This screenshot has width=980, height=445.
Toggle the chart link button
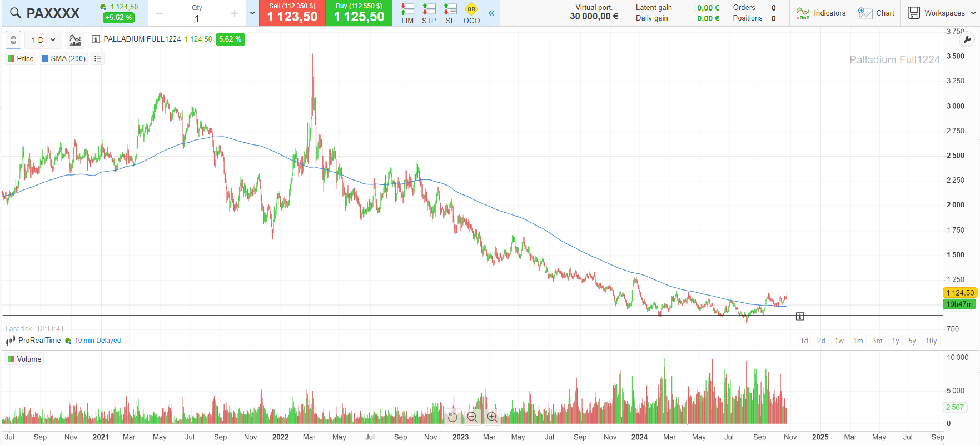14,40
